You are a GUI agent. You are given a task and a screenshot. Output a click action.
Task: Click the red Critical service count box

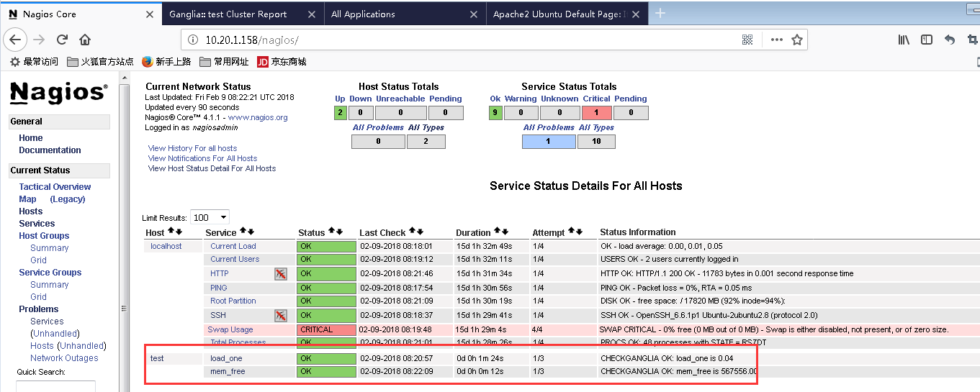click(596, 113)
